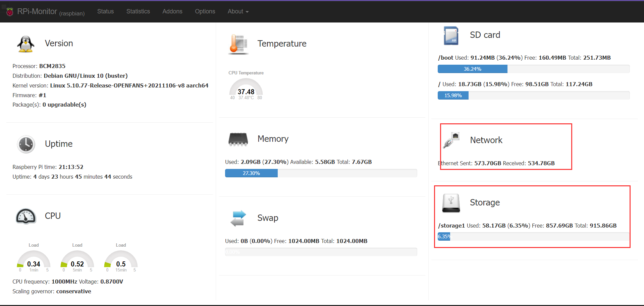Click the Storage USB drive icon
Viewport: 644px width, 306px height.
tap(451, 203)
